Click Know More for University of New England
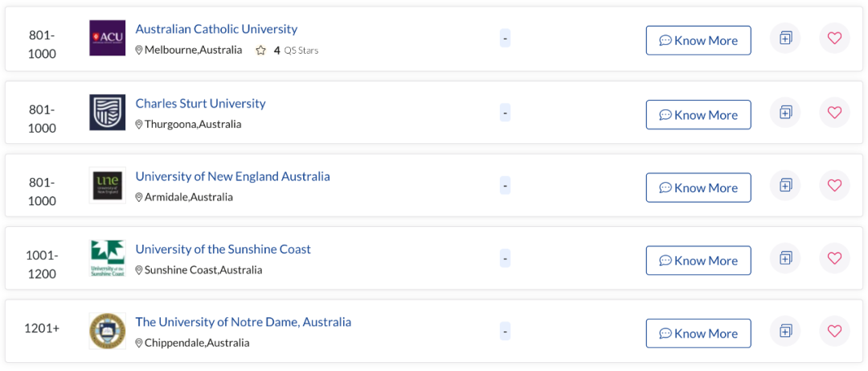868x371 pixels. click(698, 188)
